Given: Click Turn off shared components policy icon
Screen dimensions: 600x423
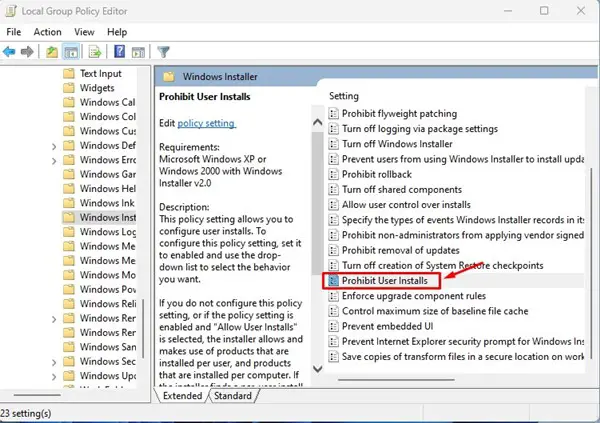Looking at the screenshot, I should click(x=334, y=189).
